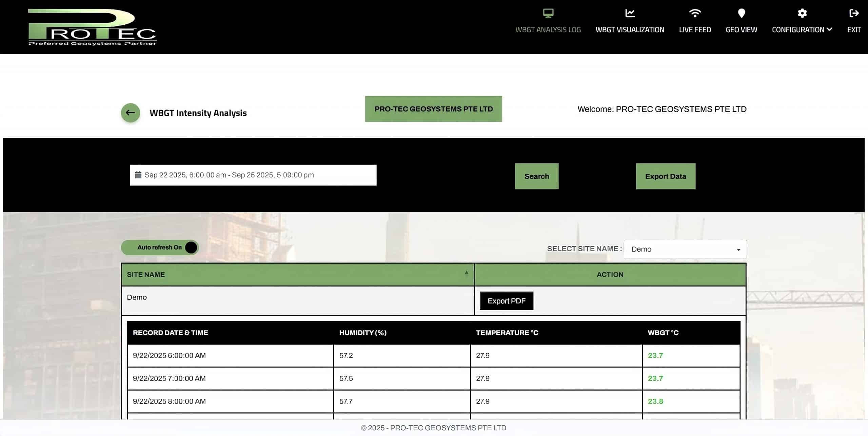Expand the Configuration menu chevron

click(x=829, y=29)
